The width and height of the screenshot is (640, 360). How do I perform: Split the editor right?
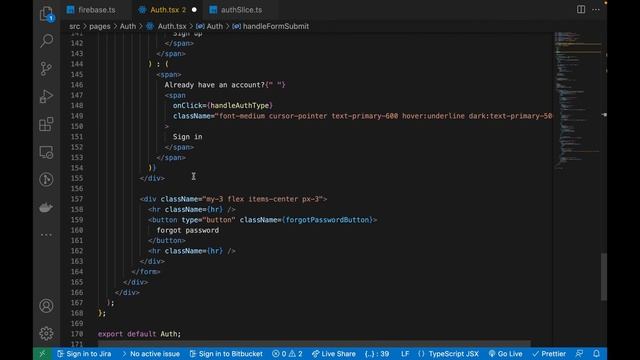pos(581,9)
